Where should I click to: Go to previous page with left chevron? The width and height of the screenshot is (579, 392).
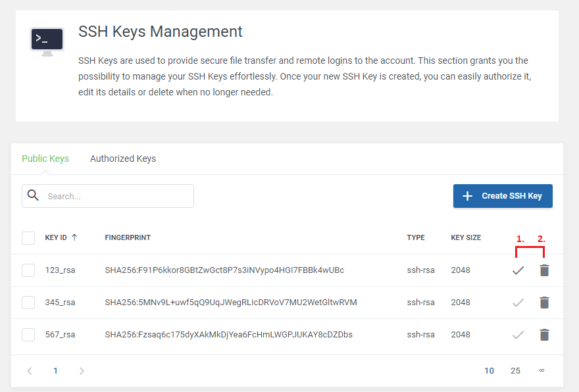tap(30, 370)
